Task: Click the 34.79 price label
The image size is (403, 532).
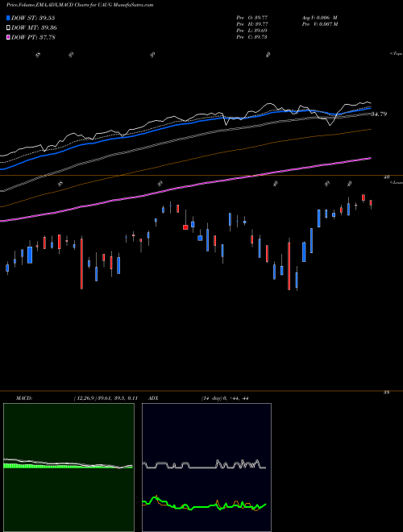Action: [x=379, y=114]
